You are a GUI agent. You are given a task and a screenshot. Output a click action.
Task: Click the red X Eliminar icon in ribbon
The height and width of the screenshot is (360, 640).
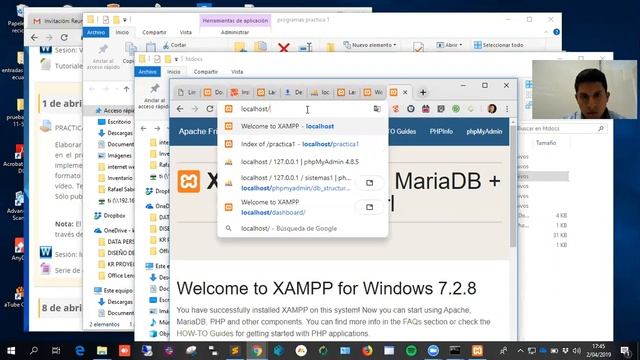coord(284,47)
